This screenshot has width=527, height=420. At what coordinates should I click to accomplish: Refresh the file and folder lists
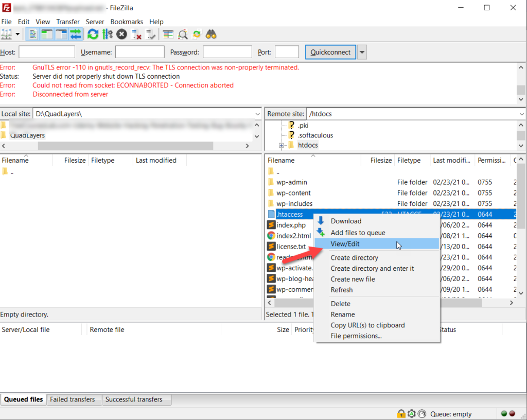click(x=93, y=34)
